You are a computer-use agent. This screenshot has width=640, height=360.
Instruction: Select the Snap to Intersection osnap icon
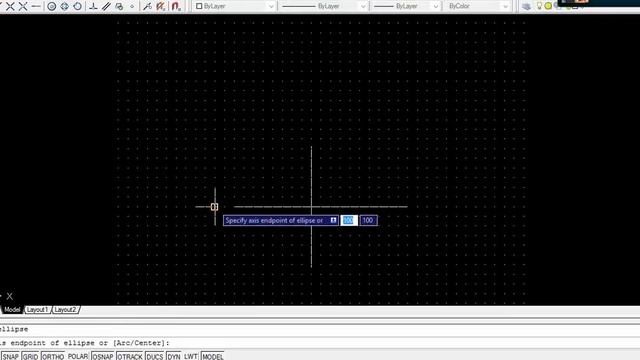pyautogui.click(x=10, y=6)
